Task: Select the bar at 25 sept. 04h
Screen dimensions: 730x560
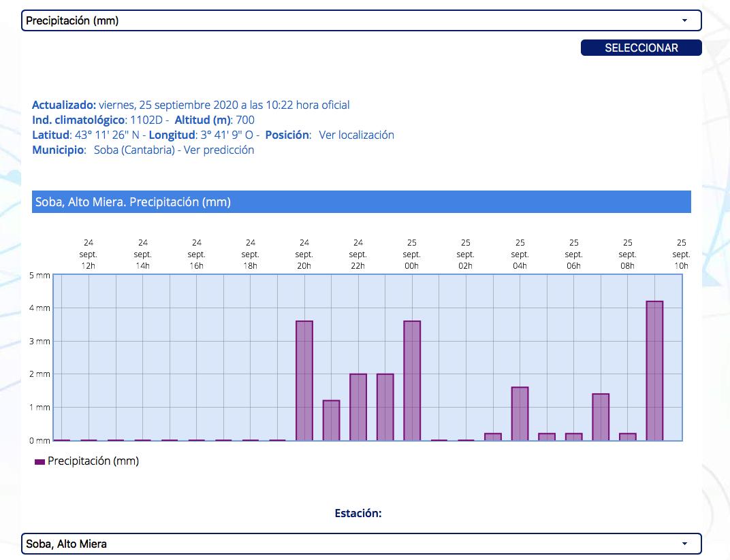Action: [x=520, y=414]
